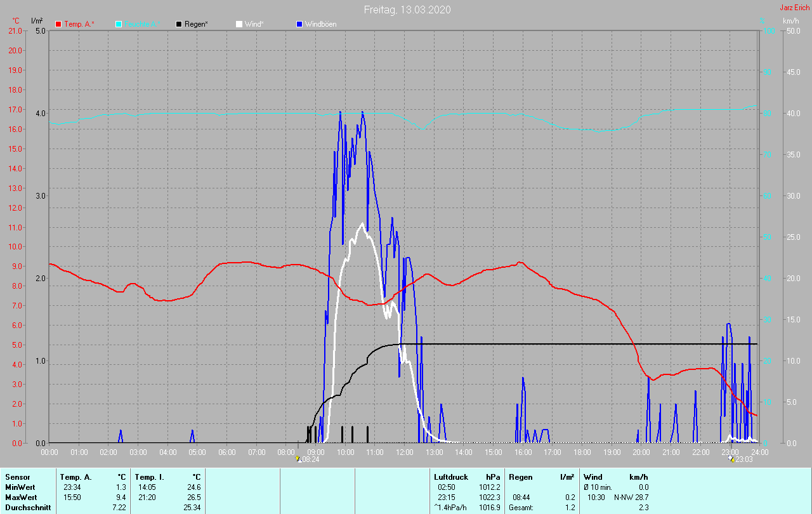Click the Wind km/h column header
The height and width of the screenshot is (514, 812).
(x=615, y=477)
